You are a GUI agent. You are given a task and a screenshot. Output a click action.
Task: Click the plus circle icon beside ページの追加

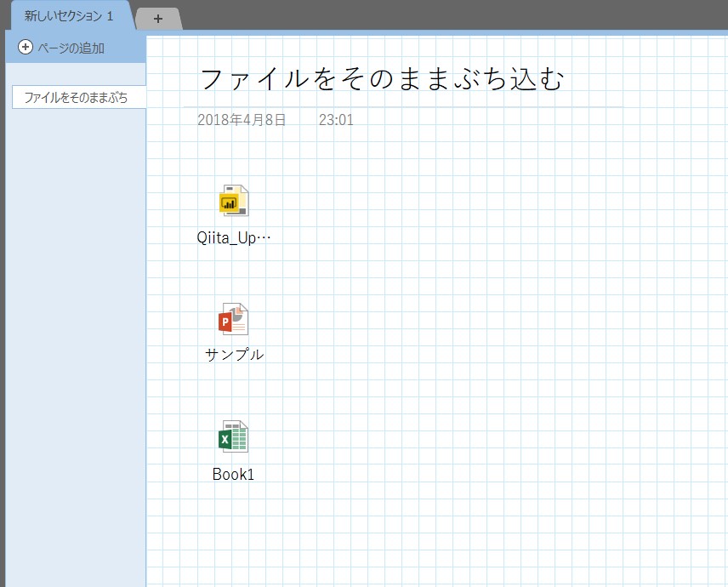coord(25,47)
